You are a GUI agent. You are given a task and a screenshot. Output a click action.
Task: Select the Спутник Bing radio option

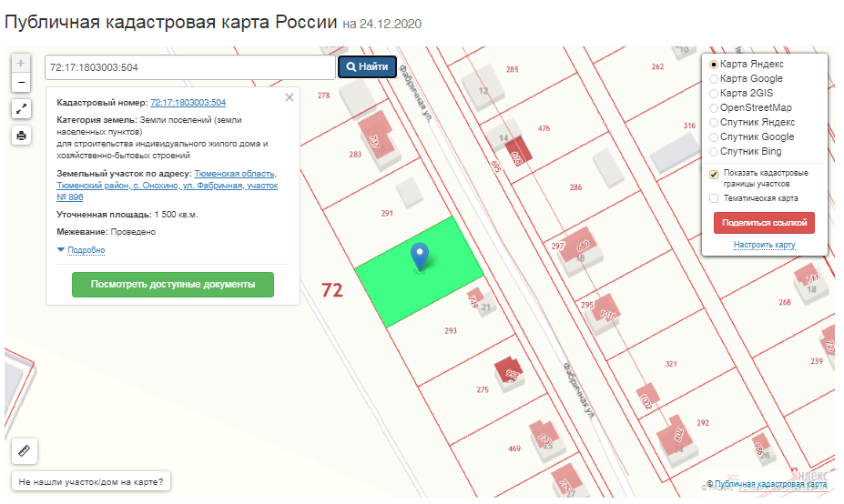(x=714, y=152)
